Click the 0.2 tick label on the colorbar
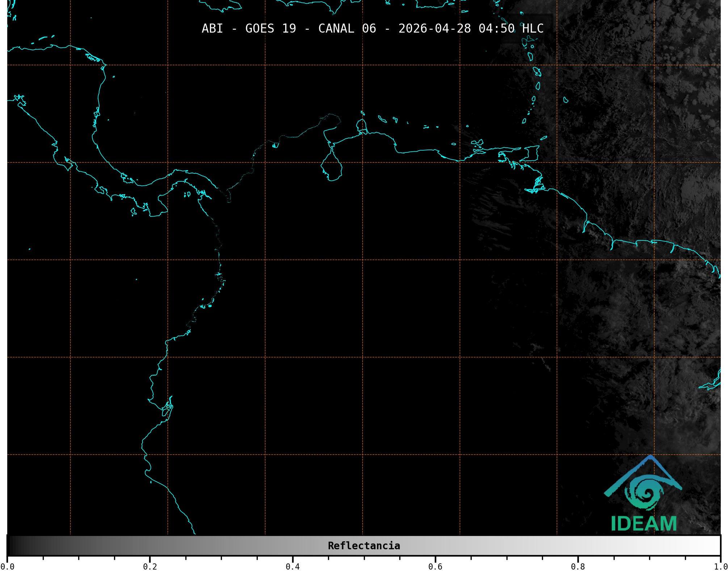728x571 pixels. [150, 566]
